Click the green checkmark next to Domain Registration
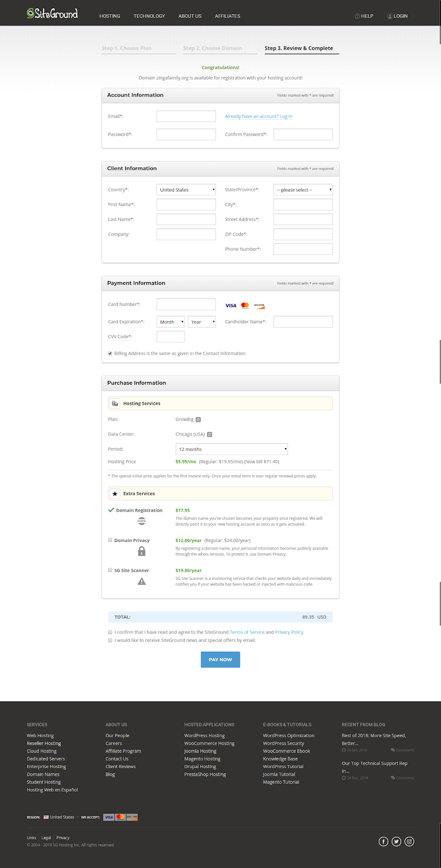 tap(111, 510)
